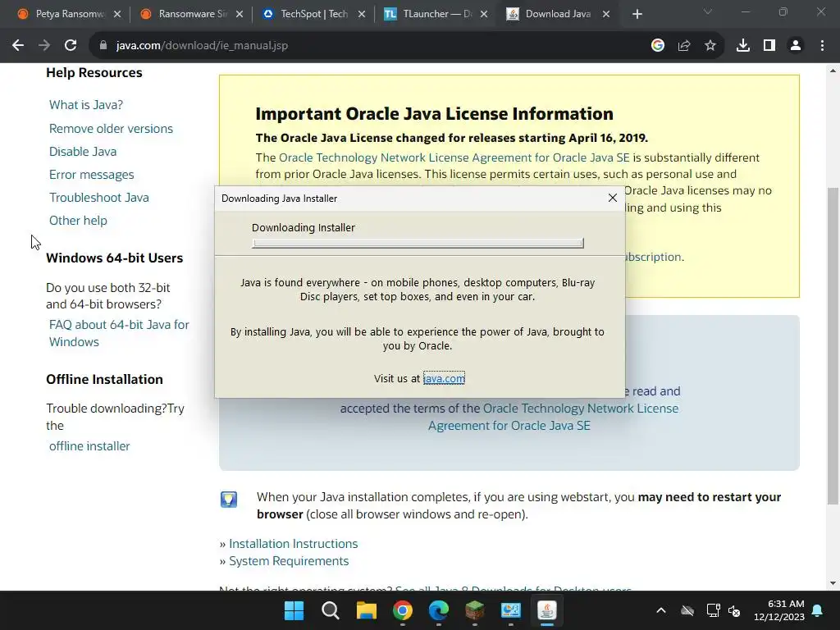Open muted volume tray icon
Viewport: 840px width, 630px height.
pos(734,610)
